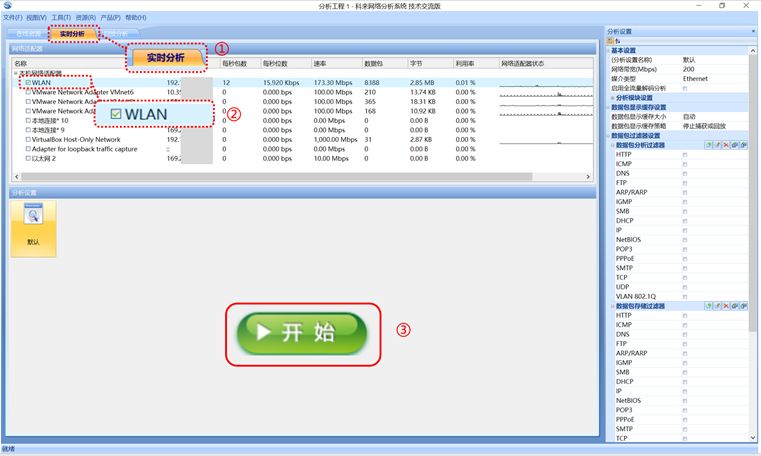The width and height of the screenshot is (761, 456).
Task: Check the WLAN adapter checkbox
Action: (28, 82)
